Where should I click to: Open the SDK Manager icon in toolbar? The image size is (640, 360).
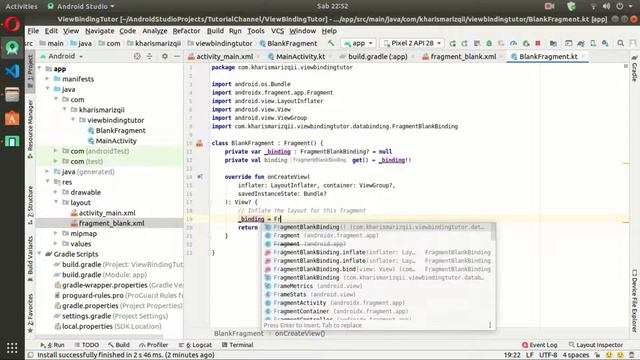pyautogui.click(x=605, y=43)
